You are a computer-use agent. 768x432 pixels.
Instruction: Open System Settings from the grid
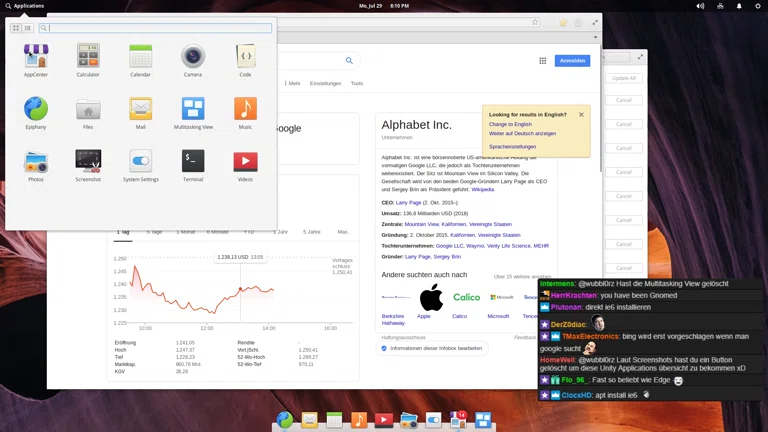tap(141, 166)
